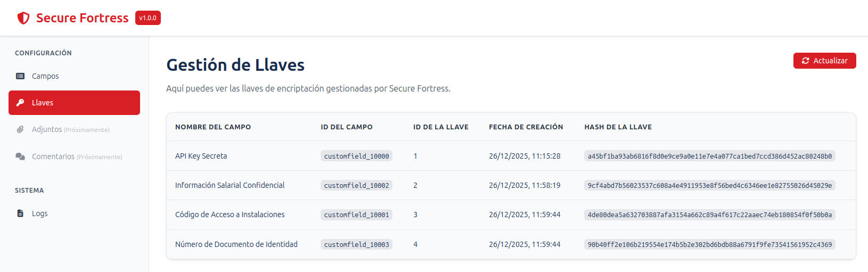Click the chat bubbles icon for Comentarios
Viewport: 868px width, 272px height.
[20, 156]
